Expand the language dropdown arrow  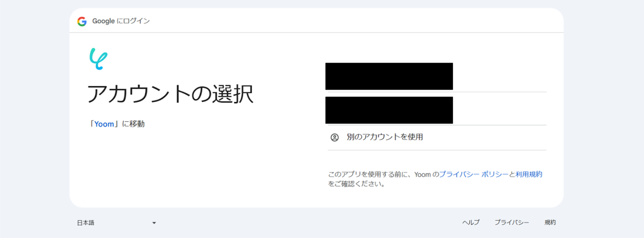click(x=154, y=223)
